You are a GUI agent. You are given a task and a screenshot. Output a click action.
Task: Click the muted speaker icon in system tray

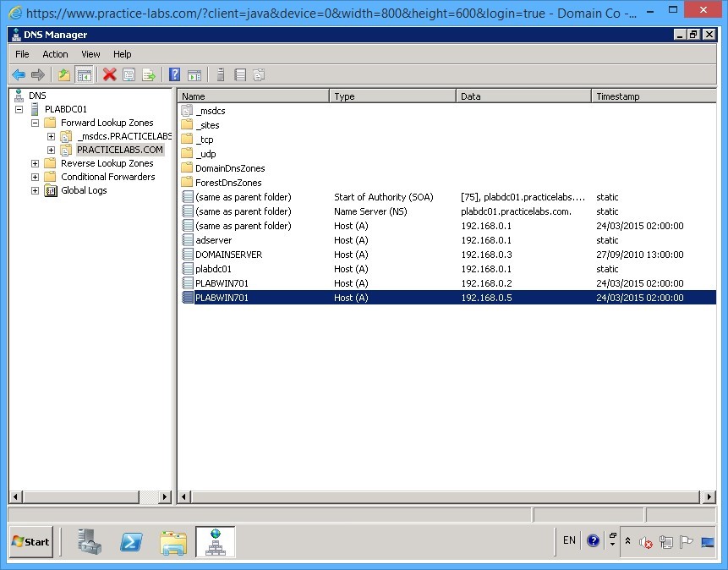[x=645, y=541]
